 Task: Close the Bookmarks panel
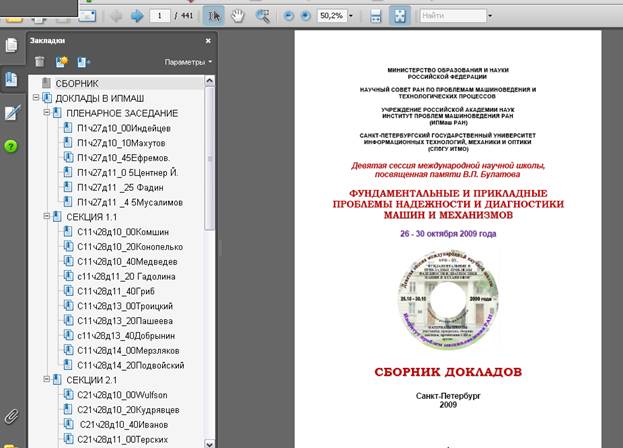pos(208,41)
